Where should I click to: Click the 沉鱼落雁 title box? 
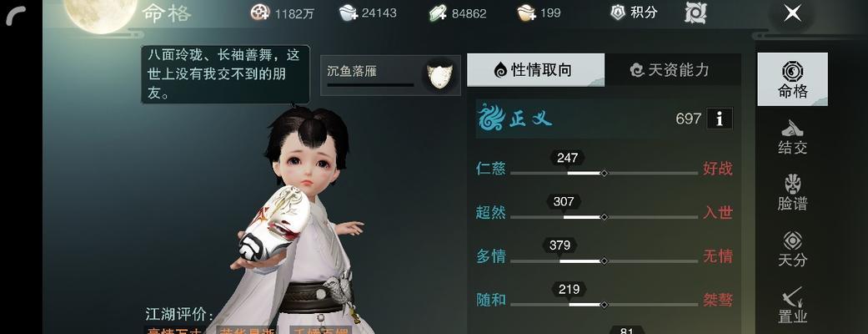click(x=390, y=75)
